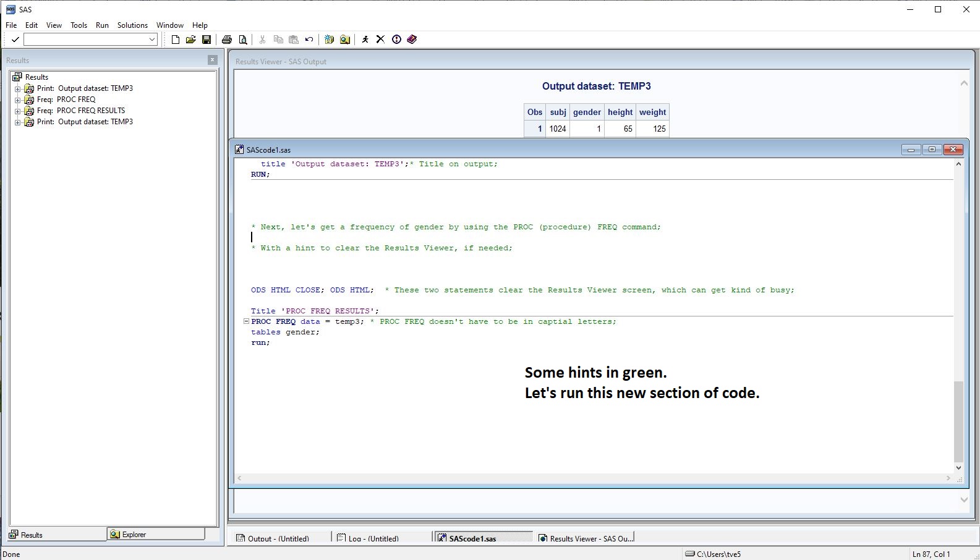Viewport: 980px width, 560px height.
Task: Switch to the Log - (Untitled) tab
Action: [373, 538]
